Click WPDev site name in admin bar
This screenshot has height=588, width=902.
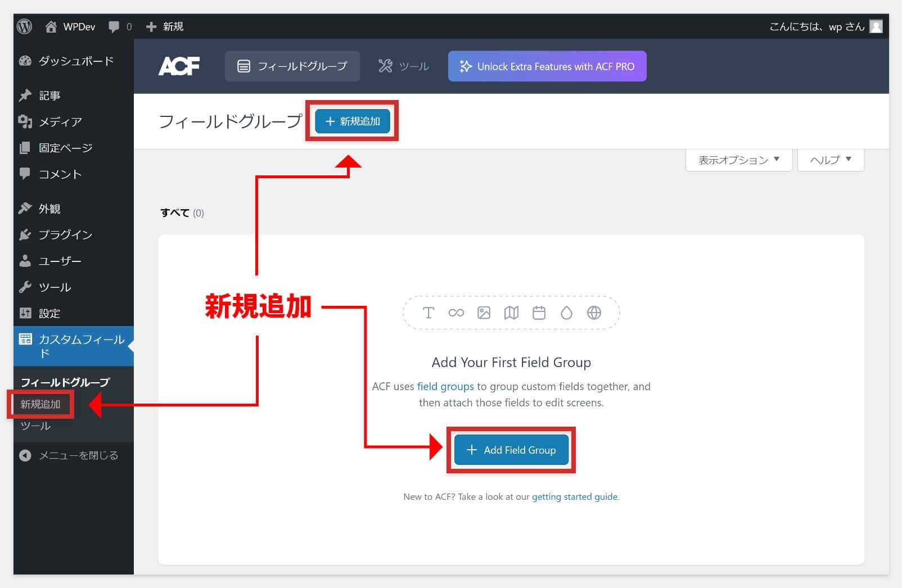pos(79,26)
